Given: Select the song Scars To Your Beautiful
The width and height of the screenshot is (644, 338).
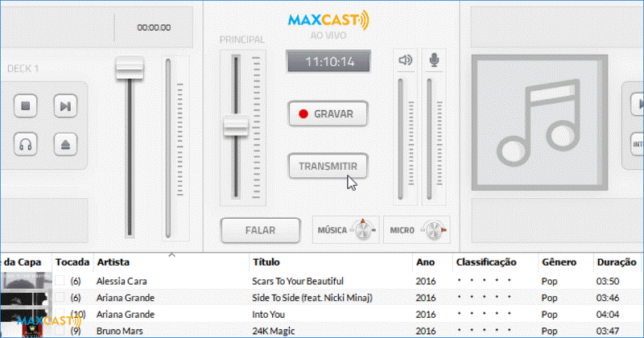Looking at the screenshot, I should 298,281.
